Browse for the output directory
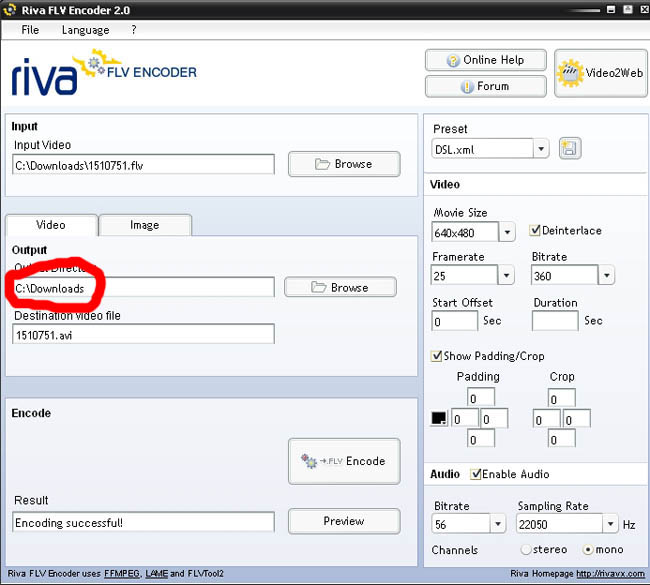This screenshot has height=585, width=650. point(340,287)
